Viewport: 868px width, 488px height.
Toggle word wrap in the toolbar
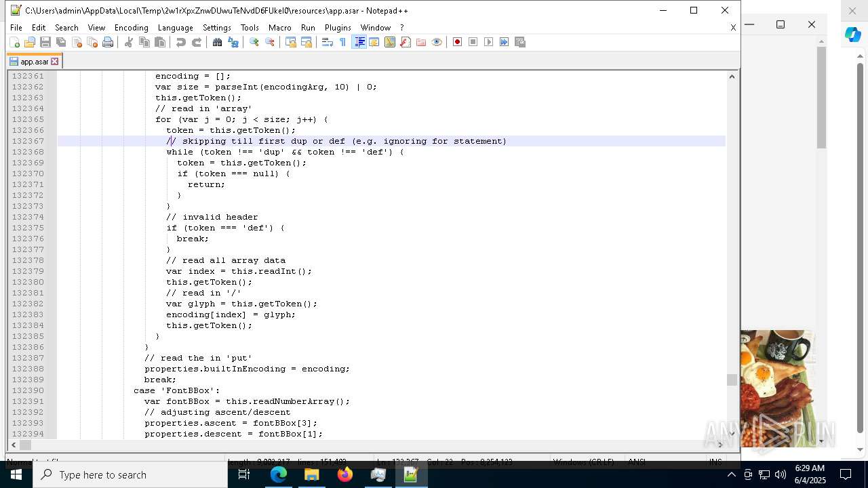328,42
